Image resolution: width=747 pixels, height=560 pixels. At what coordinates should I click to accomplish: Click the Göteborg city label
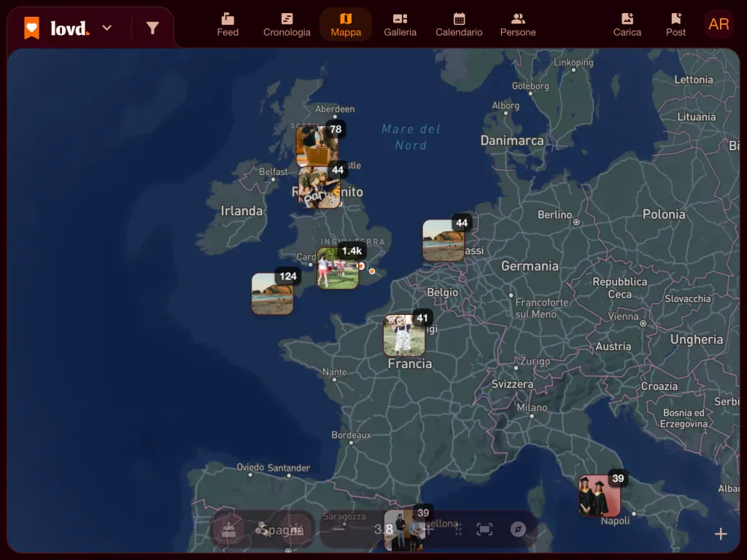tap(530, 86)
